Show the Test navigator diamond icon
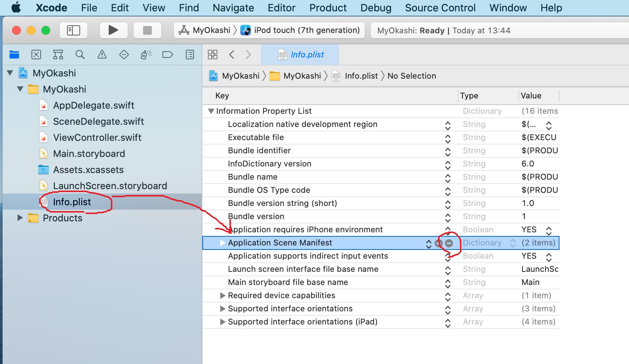The height and width of the screenshot is (364, 629). coord(124,55)
